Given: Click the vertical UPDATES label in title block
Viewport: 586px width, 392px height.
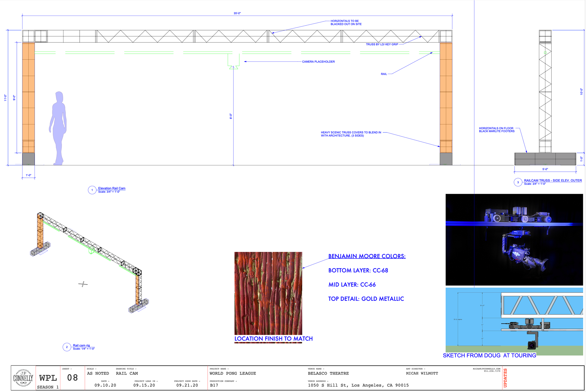Looking at the screenshot, I should point(505,378).
